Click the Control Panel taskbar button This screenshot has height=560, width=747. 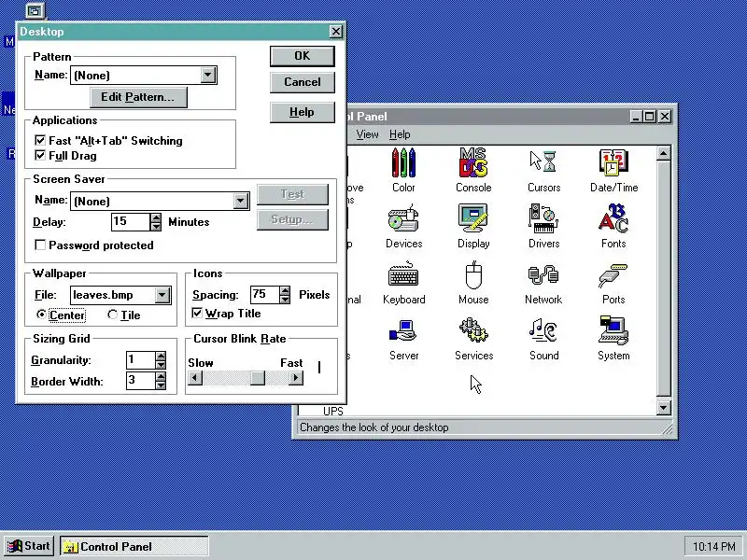point(134,546)
